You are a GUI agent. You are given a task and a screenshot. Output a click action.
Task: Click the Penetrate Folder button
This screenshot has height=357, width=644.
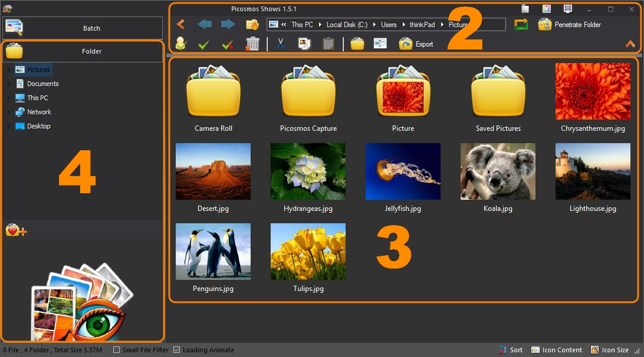pyautogui.click(x=570, y=25)
